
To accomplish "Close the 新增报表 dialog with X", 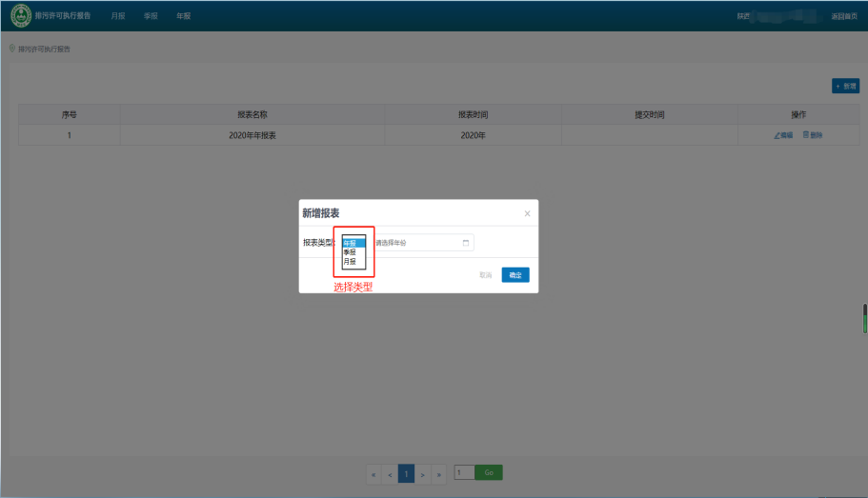I will [527, 213].
